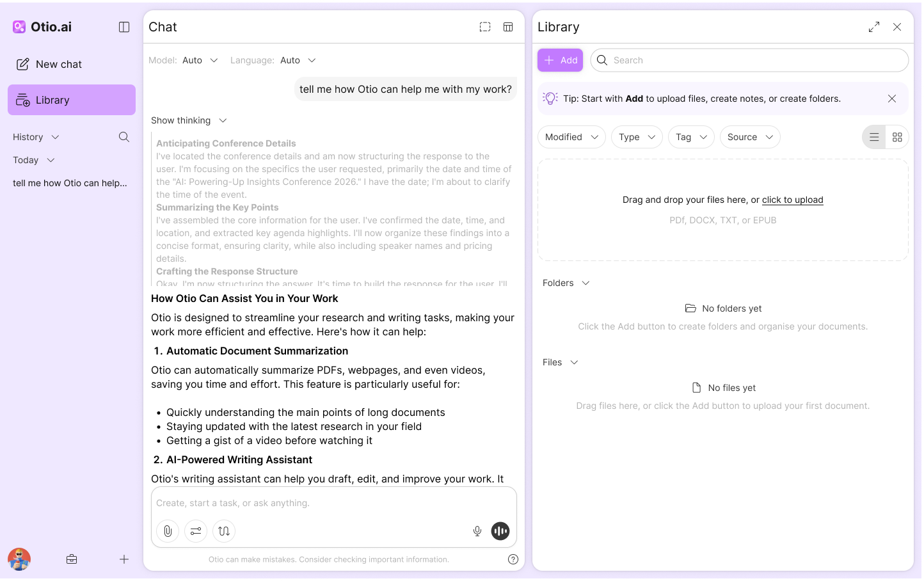Switch Library to list view
924x581 pixels.
click(x=874, y=137)
